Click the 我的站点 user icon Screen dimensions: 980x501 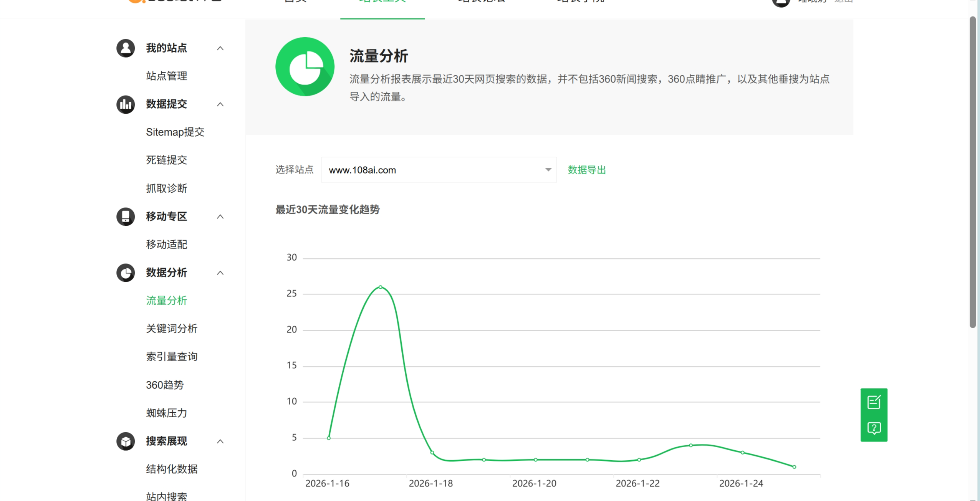(126, 48)
